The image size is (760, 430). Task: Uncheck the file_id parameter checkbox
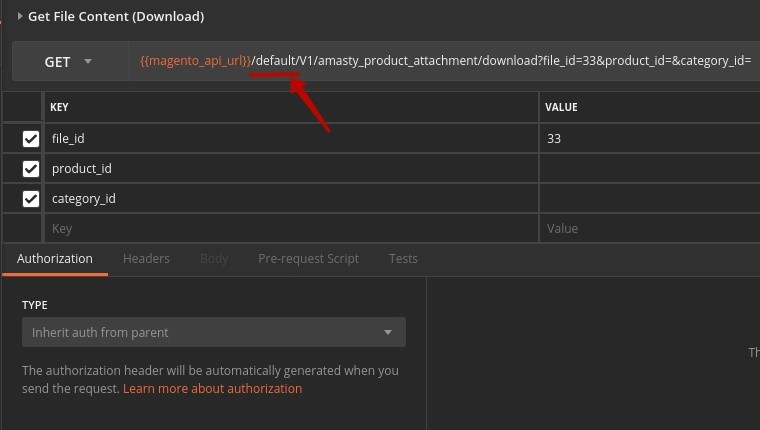click(x=31, y=139)
